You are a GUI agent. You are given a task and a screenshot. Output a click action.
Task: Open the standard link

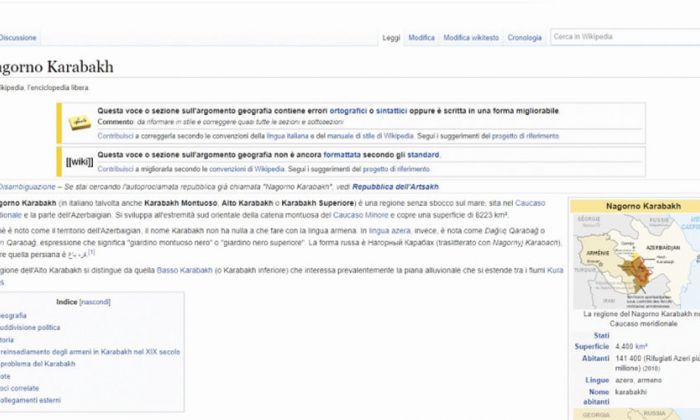(423, 155)
